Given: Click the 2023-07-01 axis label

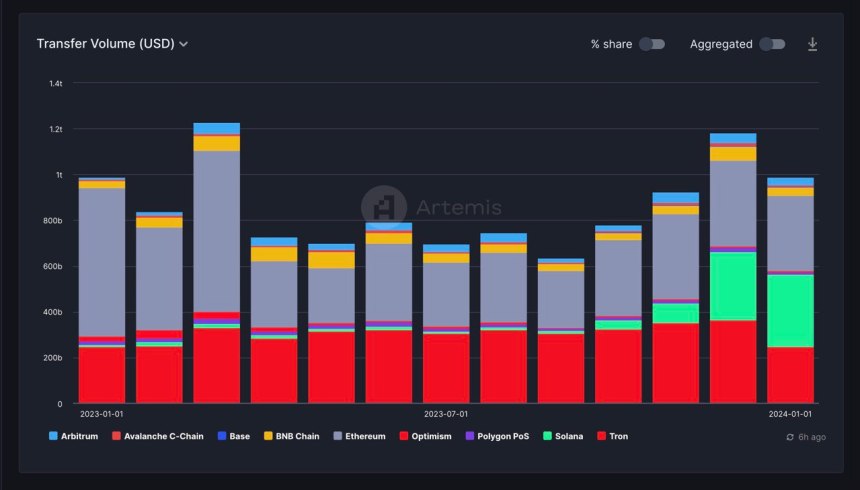Looking at the screenshot, I should 447,413.
